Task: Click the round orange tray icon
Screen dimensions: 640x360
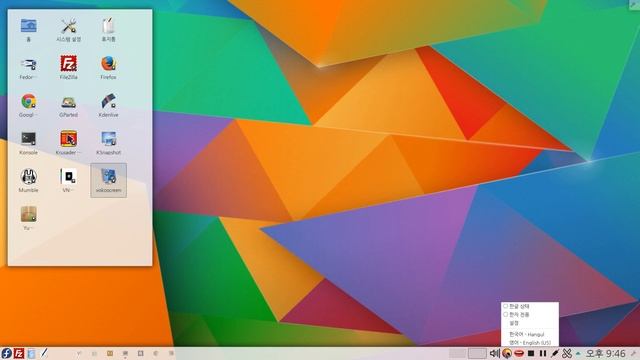Action: (507, 353)
